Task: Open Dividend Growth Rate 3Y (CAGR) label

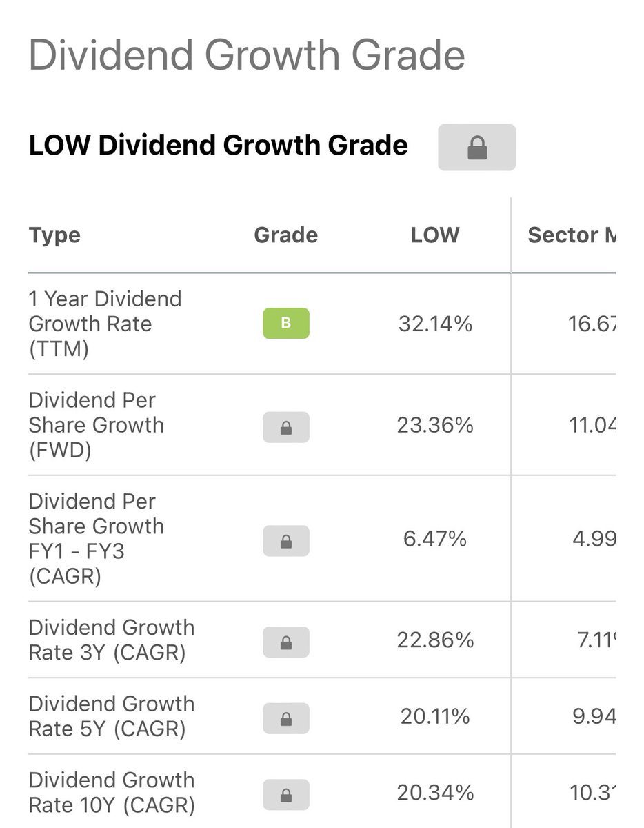Action: coord(112,640)
